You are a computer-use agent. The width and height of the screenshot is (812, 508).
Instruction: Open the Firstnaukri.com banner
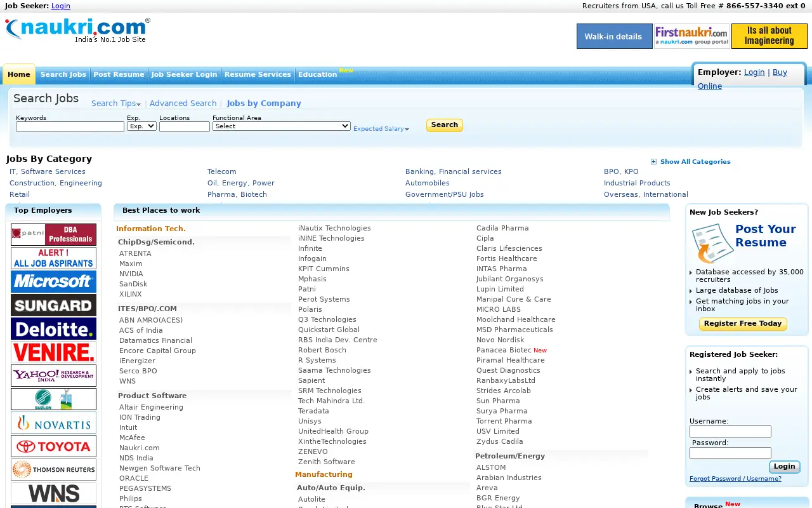(x=691, y=36)
